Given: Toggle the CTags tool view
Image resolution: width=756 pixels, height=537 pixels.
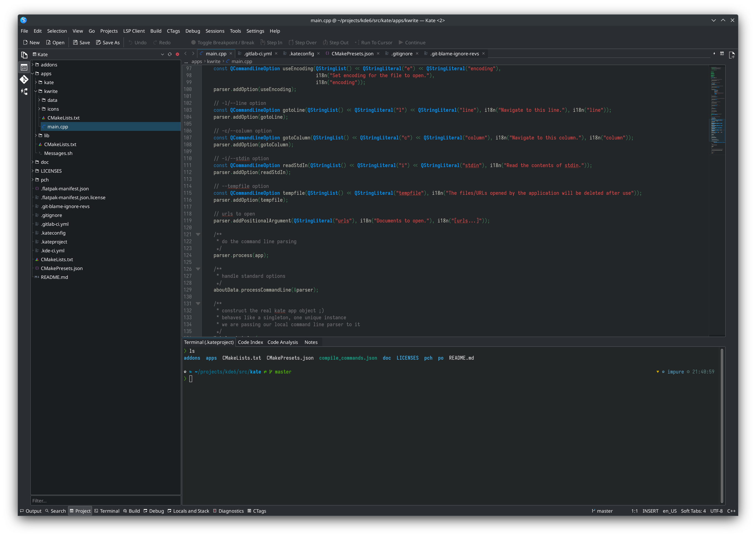Looking at the screenshot, I should point(257,511).
